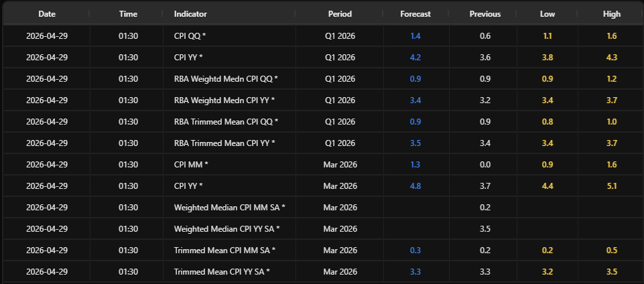The height and width of the screenshot is (284, 644).
Task: Click the 01:30 time in CPI MM row
Action: pos(128,165)
